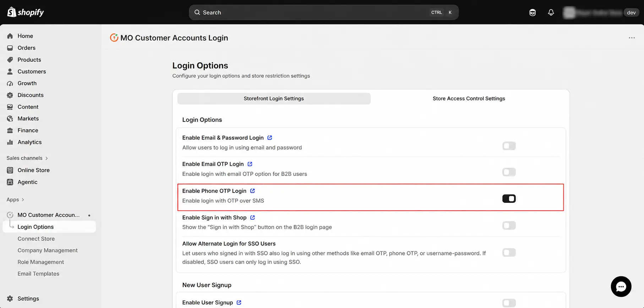Image resolution: width=644 pixels, height=308 pixels.
Task: Open Settings label in sidebar
Action: tap(28, 298)
